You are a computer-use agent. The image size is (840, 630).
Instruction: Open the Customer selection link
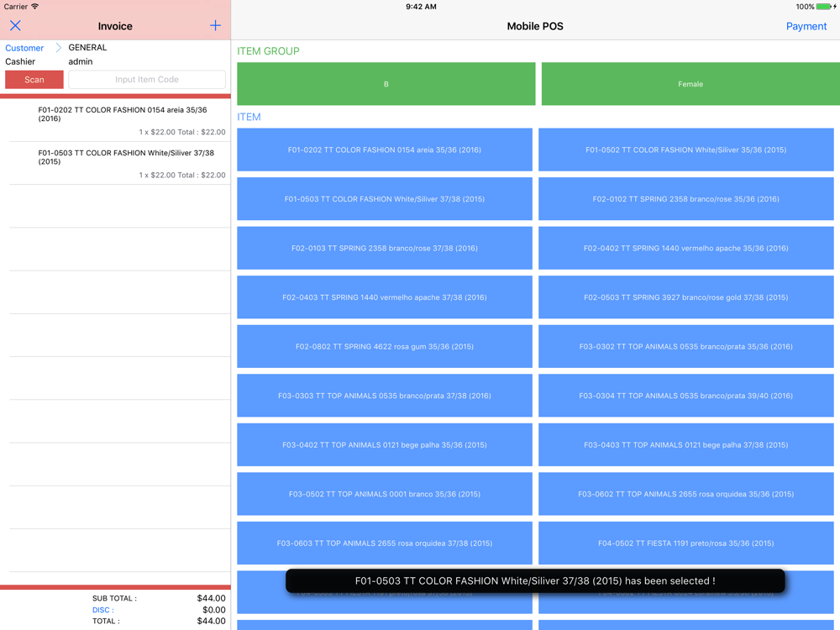coord(24,48)
